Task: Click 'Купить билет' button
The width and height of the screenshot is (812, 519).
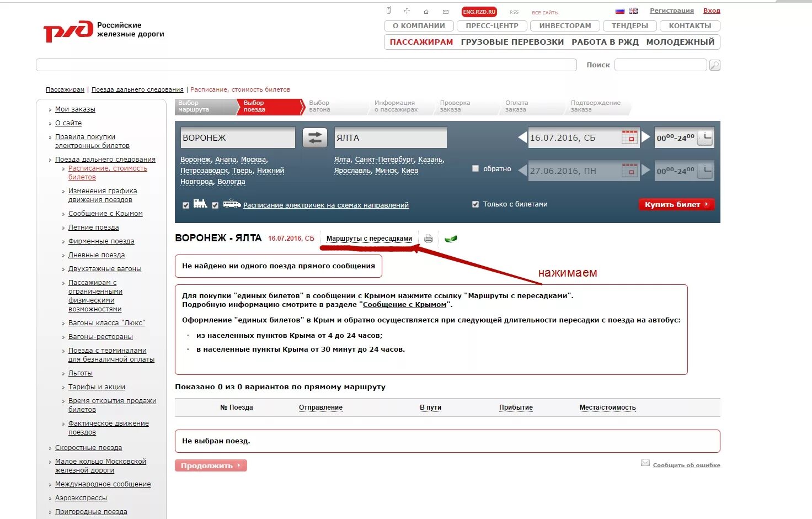Action: tap(676, 204)
